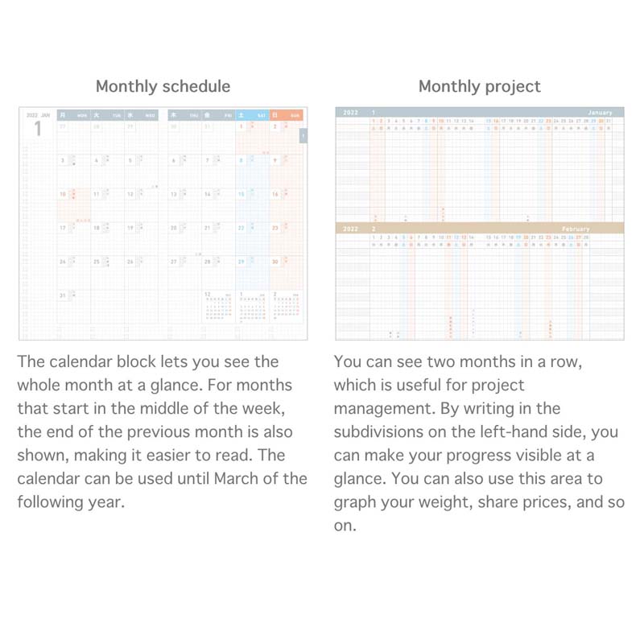Click the project management description paragraph
The width and height of the screenshot is (644, 644).
click(479, 443)
